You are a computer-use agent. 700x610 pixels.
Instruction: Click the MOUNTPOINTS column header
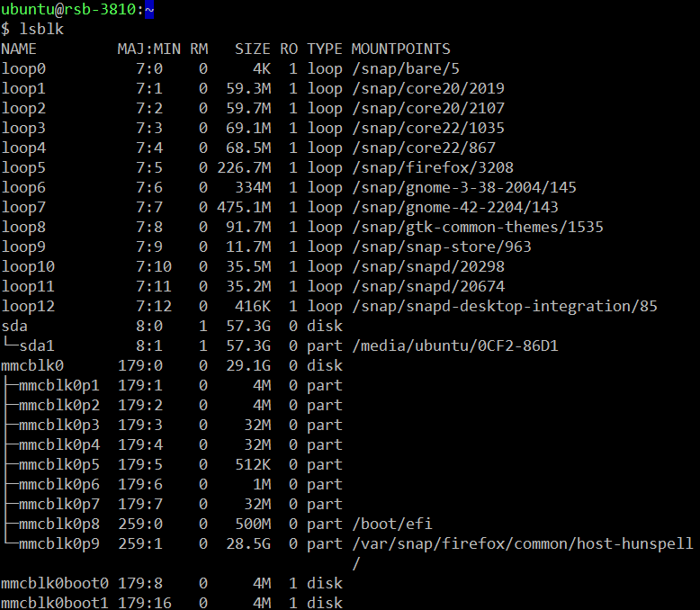[400, 49]
